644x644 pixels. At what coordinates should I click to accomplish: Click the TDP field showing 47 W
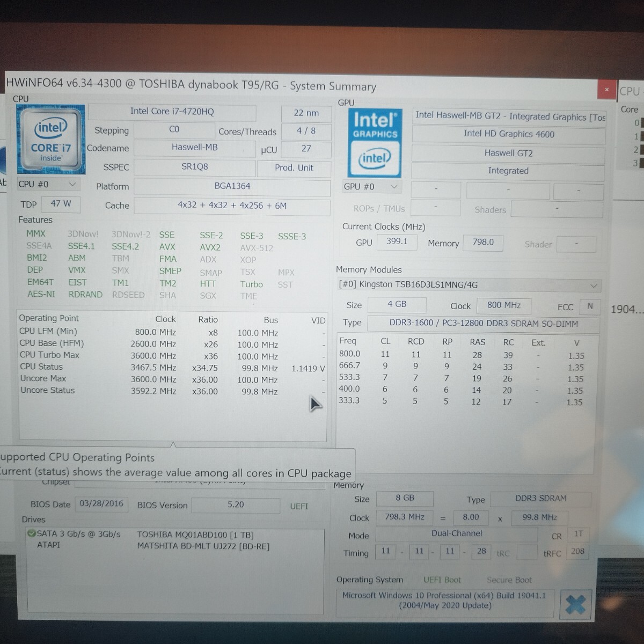pyautogui.click(x=61, y=204)
